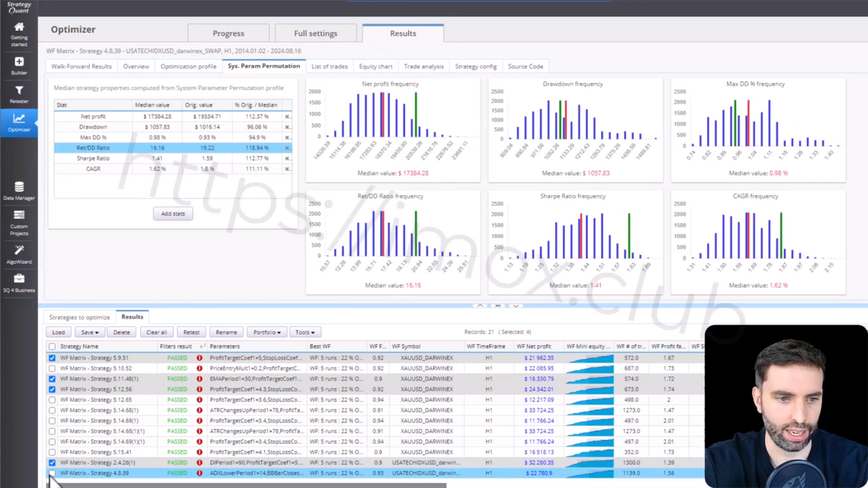Click warning icon for Strategy 2.4.26(1)

(199, 463)
